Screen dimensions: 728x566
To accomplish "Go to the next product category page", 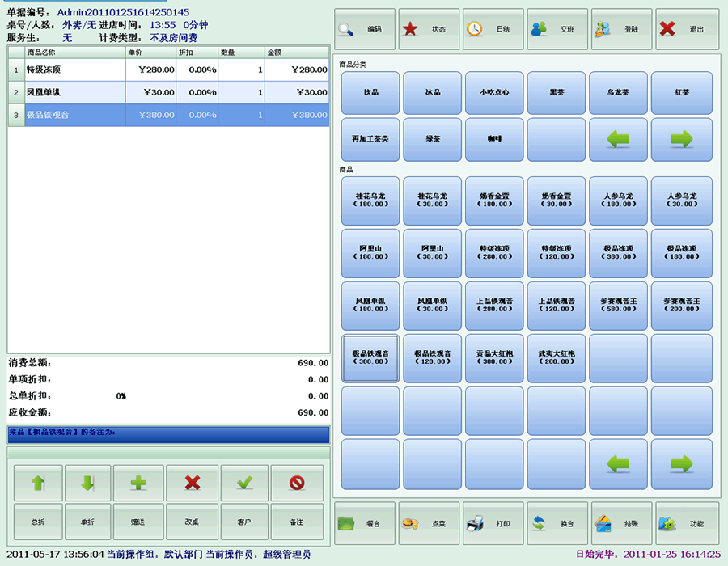I will click(x=682, y=139).
